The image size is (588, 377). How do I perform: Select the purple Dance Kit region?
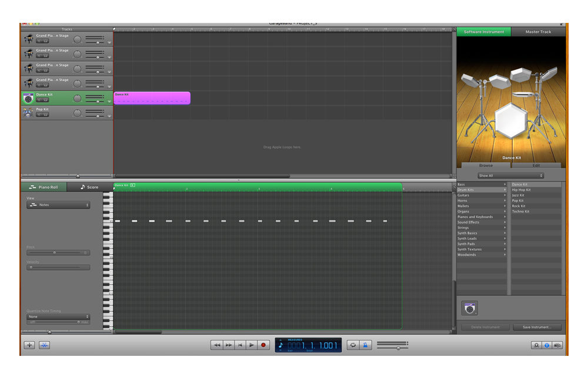point(152,98)
